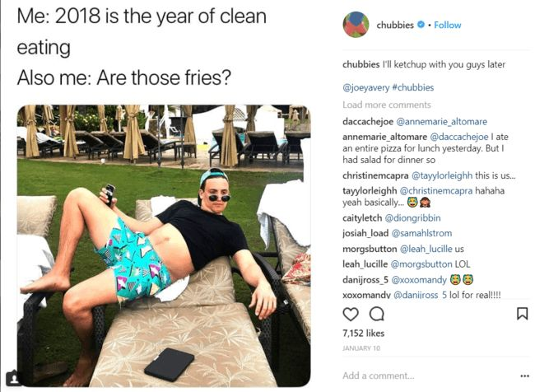Screen dimensions: 535x392
Task: Click @xoxomandy mention in comment
Action: pos(419,280)
